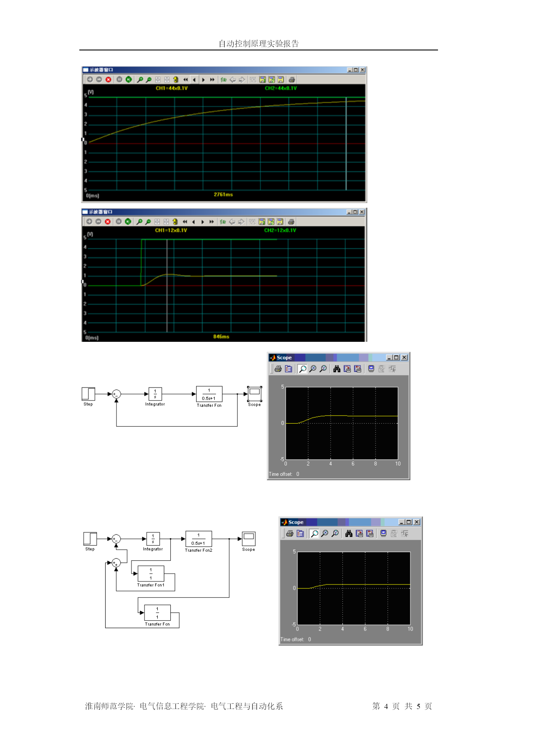The width and height of the screenshot is (535, 756).
Task: Select the sum junction in upper Simulink diagram
Action: pyautogui.click(x=116, y=394)
